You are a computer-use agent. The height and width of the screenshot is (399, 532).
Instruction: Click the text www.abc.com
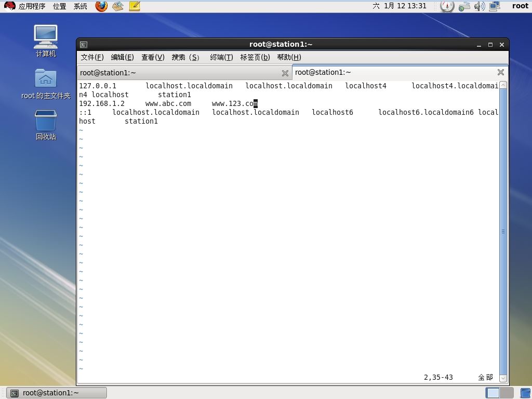click(168, 103)
